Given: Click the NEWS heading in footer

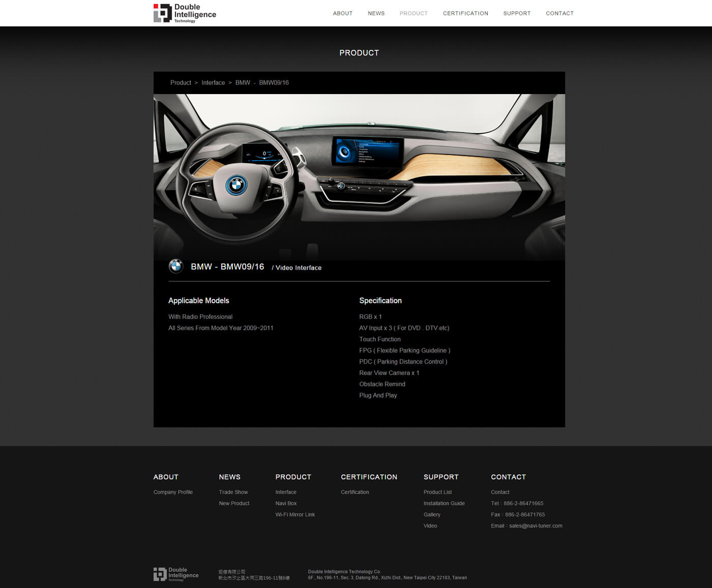Looking at the screenshot, I should pyautogui.click(x=229, y=477).
